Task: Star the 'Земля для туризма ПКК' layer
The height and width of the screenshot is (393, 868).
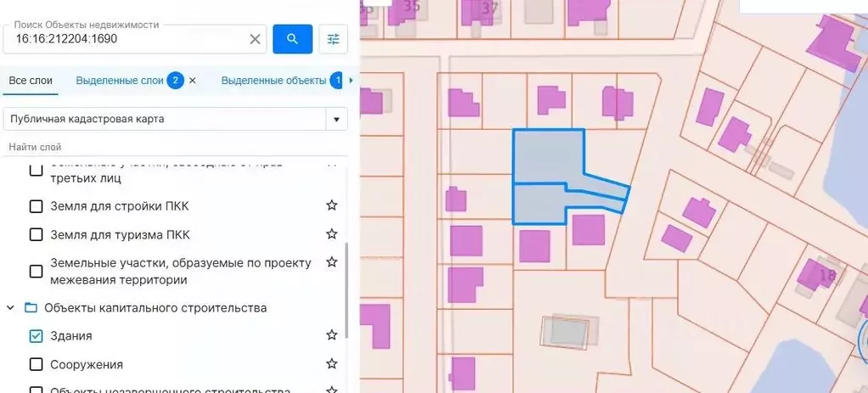Action: (x=332, y=234)
